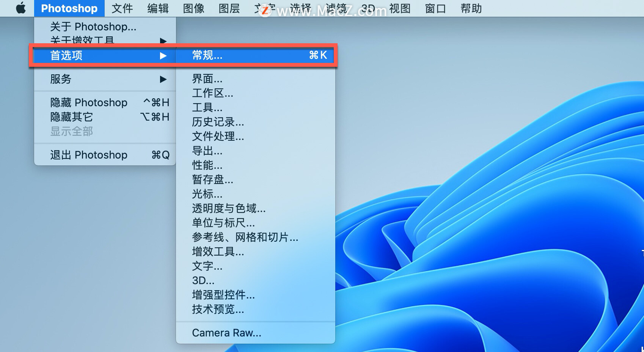Click the Photoshop menu title
This screenshot has width=644, height=352.
[x=69, y=8]
